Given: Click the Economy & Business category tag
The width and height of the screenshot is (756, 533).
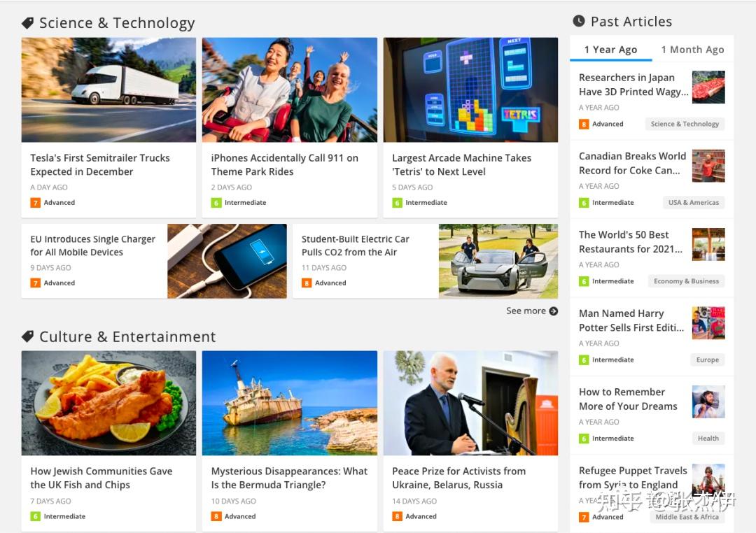Looking at the screenshot, I should (x=686, y=281).
